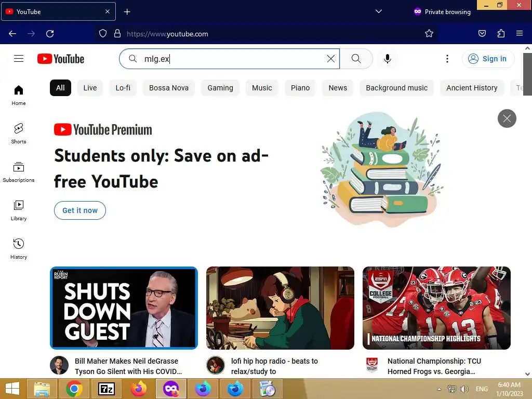This screenshot has height=399, width=532.
Task: Open the YouTube guide hamburger menu
Action: coord(19,59)
